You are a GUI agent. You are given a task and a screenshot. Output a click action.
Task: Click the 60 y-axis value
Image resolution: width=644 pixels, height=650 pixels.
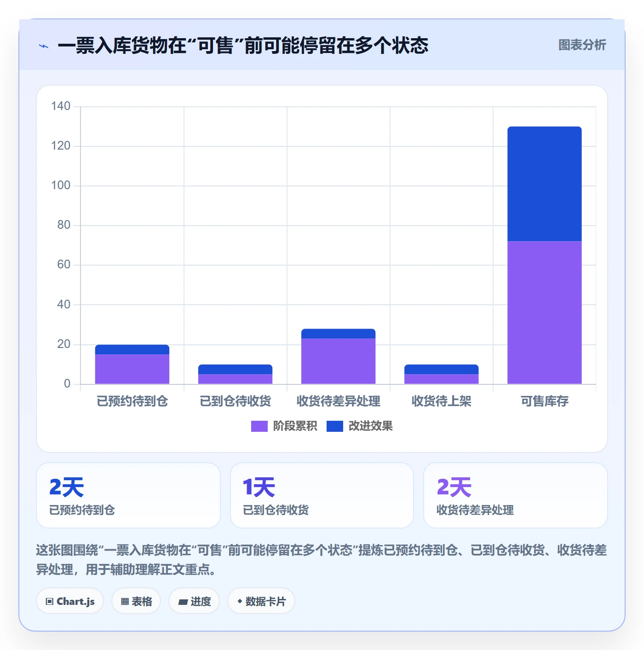(x=63, y=265)
